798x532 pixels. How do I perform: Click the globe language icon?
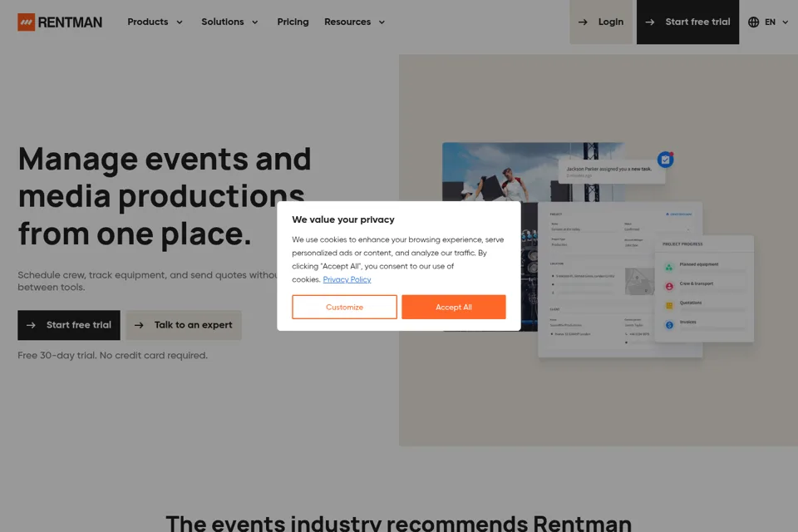754,22
